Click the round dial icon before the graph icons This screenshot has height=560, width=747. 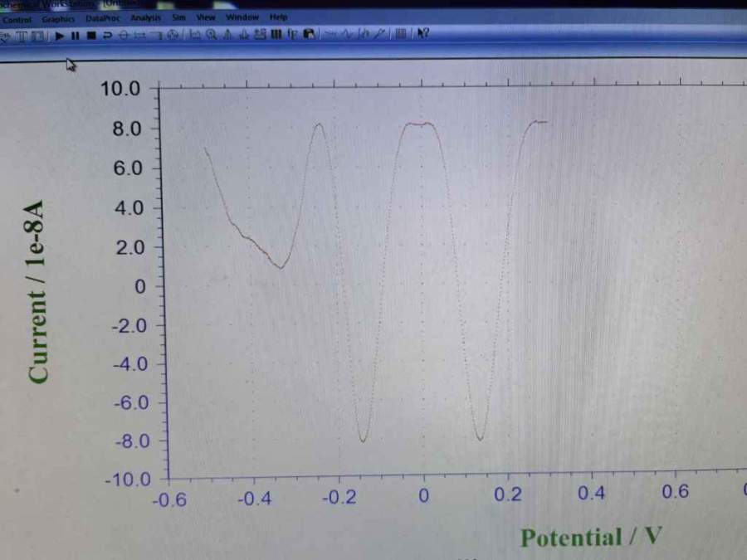(x=173, y=35)
